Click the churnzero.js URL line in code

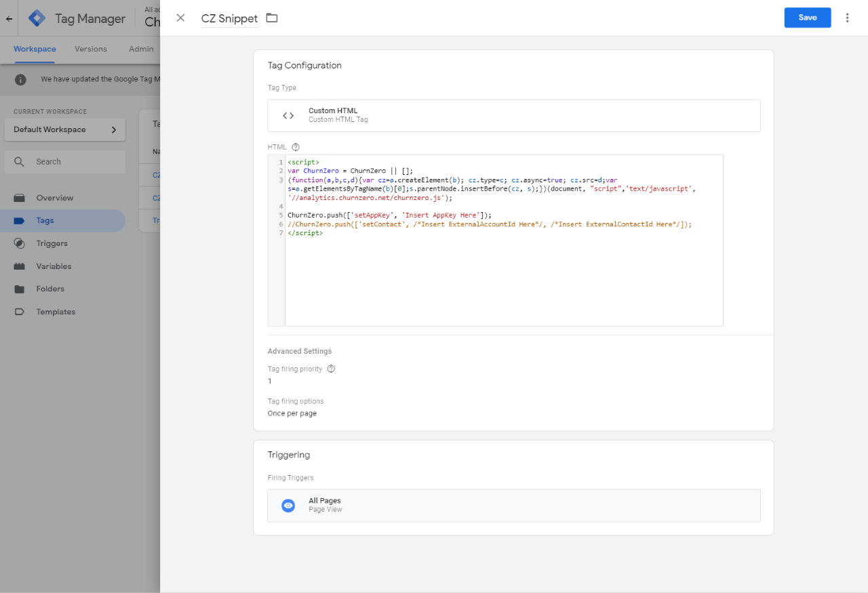370,198
